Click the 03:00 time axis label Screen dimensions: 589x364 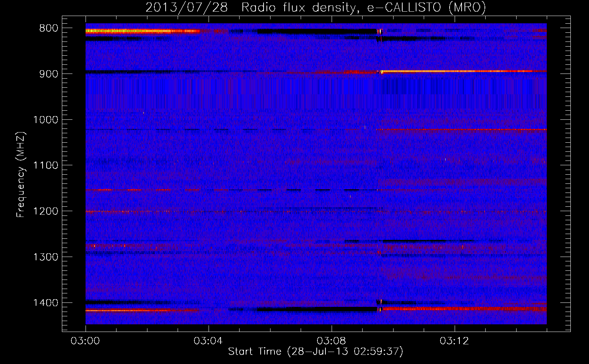[x=86, y=341]
